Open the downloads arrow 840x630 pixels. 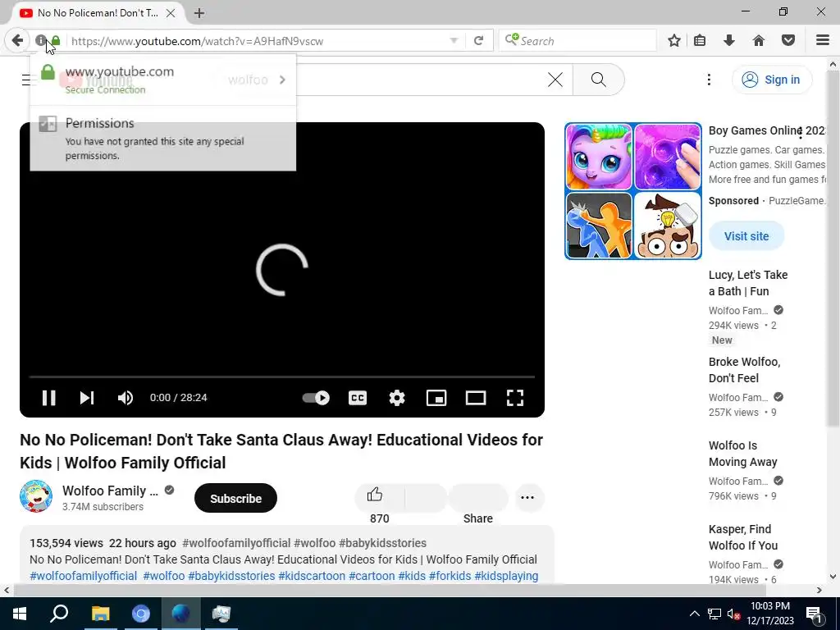tap(729, 40)
